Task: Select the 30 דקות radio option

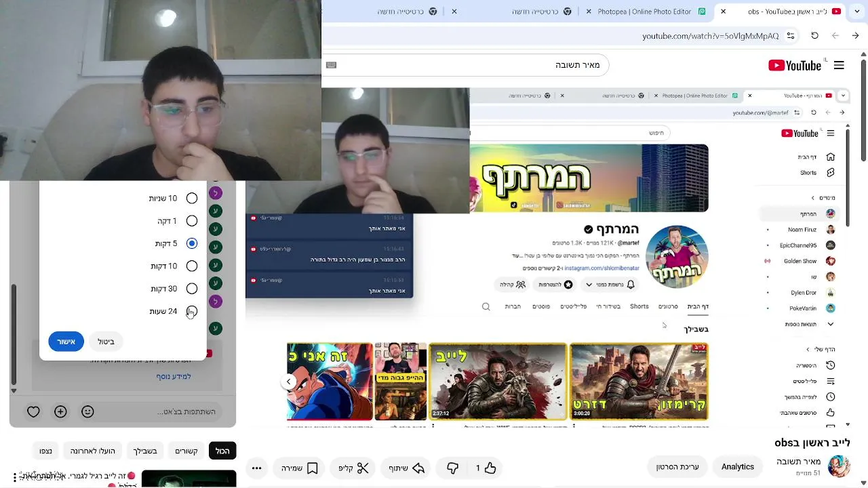Action: tap(192, 289)
